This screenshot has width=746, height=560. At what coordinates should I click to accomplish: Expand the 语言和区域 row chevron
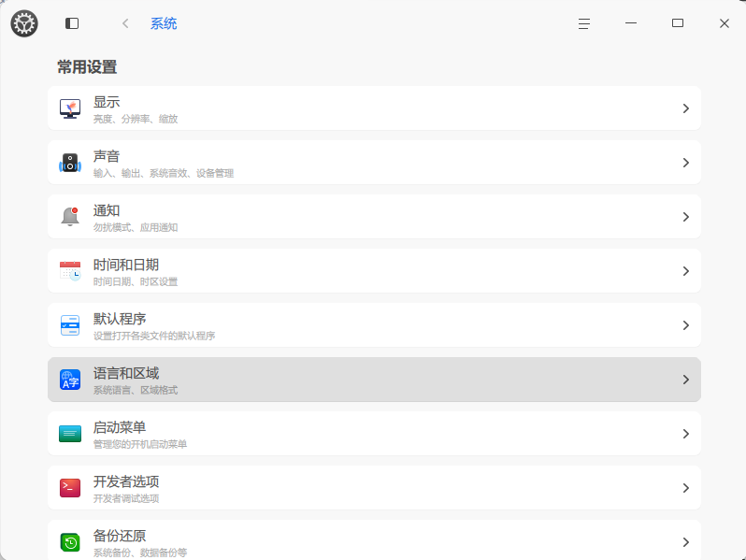tap(685, 380)
